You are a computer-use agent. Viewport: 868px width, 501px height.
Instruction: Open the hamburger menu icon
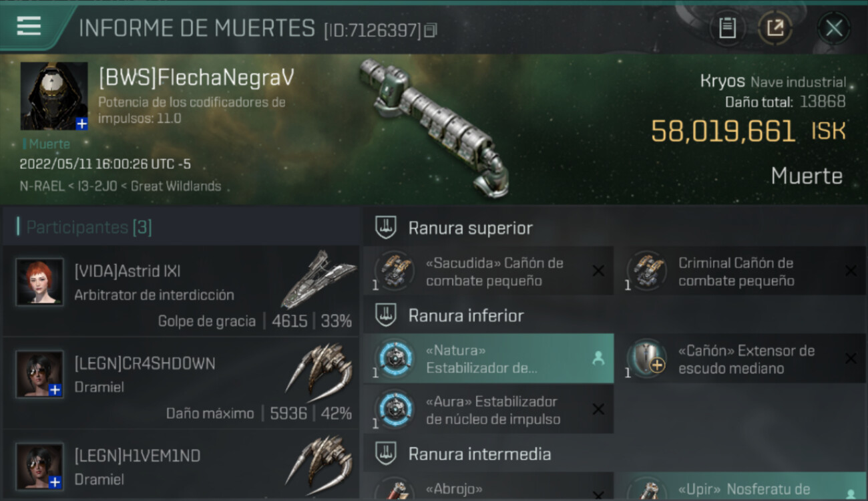[x=29, y=26]
